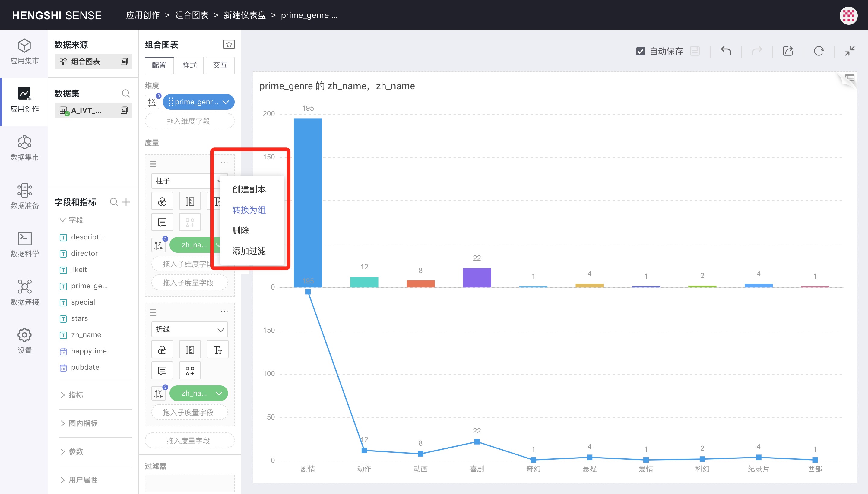Select the happytime date field

coord(89,351)
